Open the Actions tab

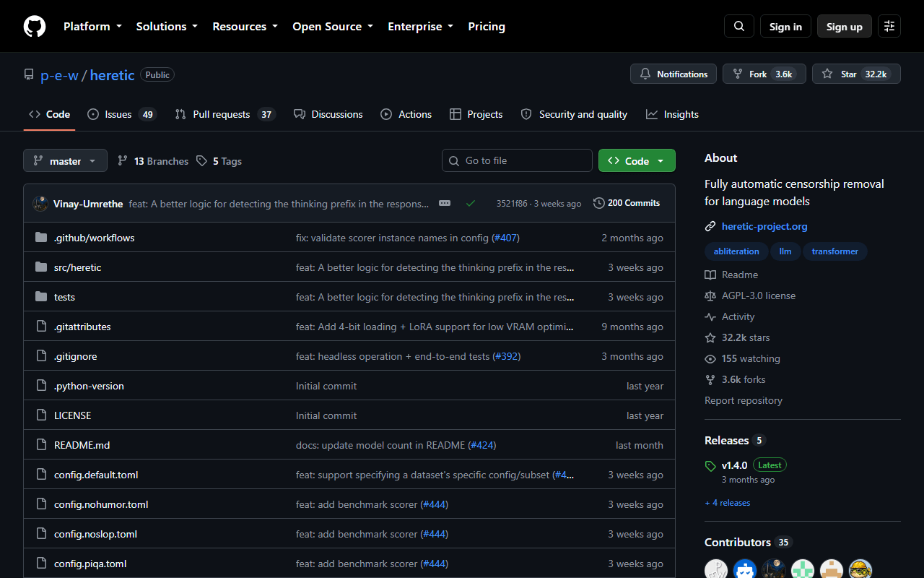406,114
